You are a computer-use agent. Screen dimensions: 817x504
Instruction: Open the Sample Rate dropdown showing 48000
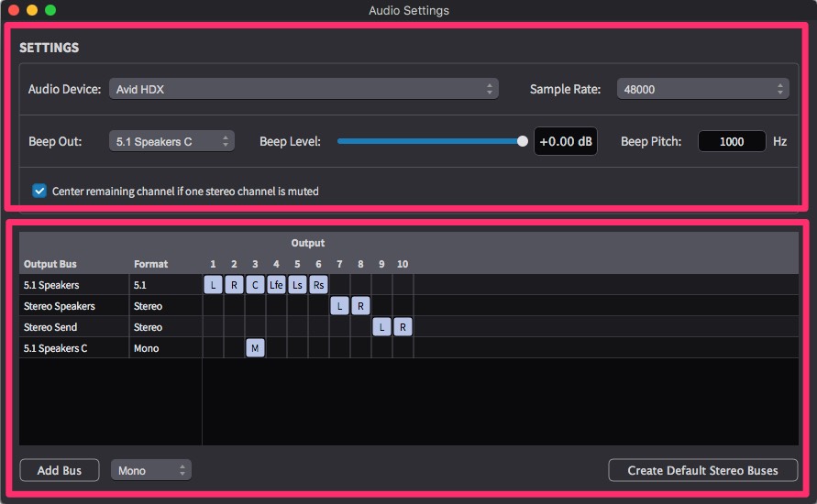703,89
